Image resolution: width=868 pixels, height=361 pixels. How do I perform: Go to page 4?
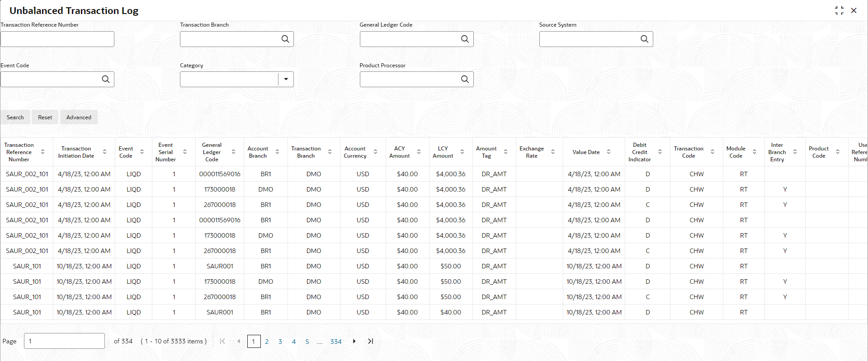click(294, 342)
